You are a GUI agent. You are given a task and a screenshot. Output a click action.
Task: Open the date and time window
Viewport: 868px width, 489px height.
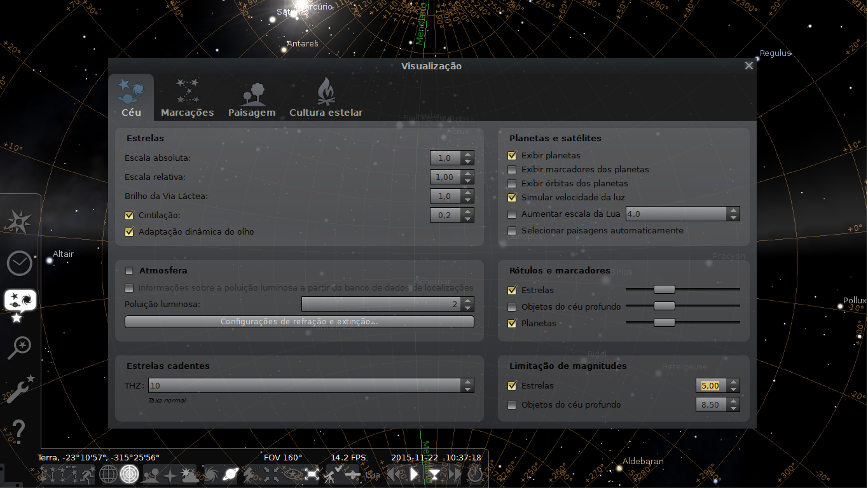tap(19, 263)
